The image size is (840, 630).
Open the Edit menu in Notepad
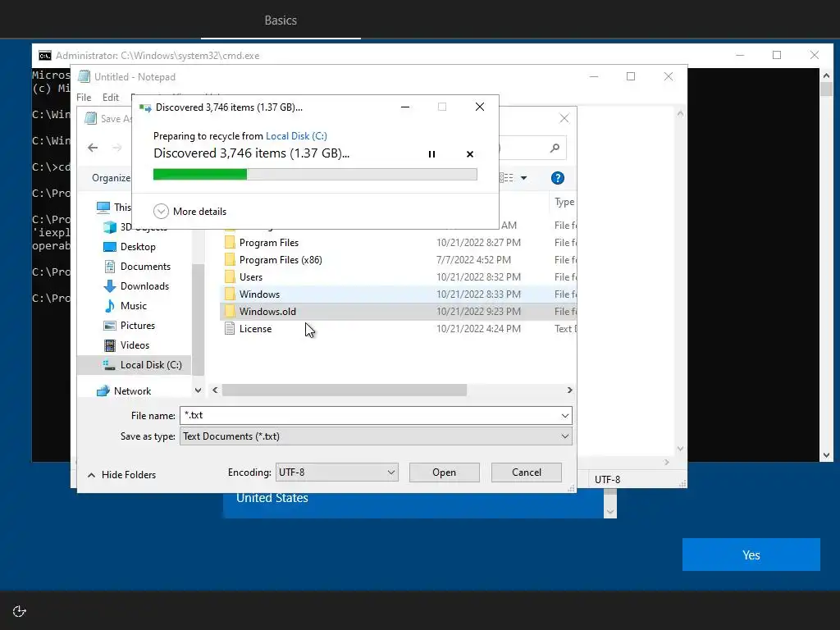[111, 98]
